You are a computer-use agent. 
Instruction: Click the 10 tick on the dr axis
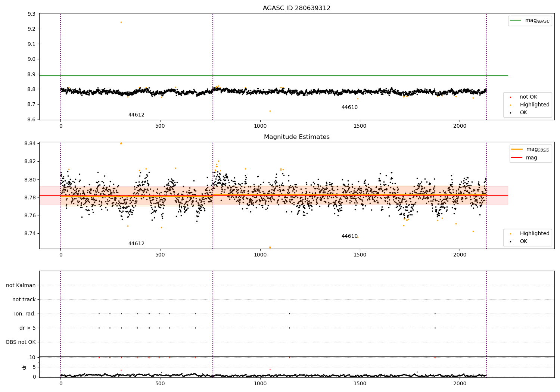click(x=32, y=357)
